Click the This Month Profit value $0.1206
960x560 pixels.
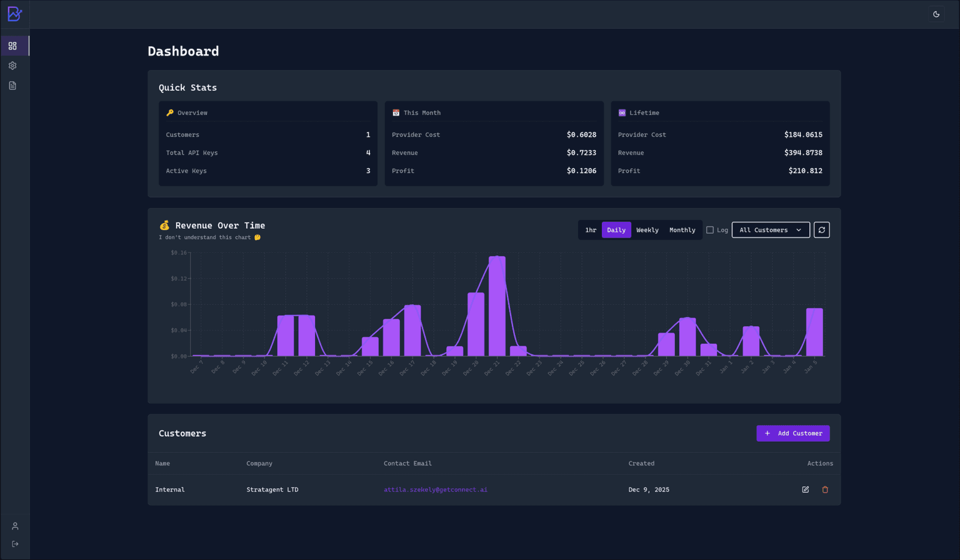pyautogui.click(x=581, y=171)
